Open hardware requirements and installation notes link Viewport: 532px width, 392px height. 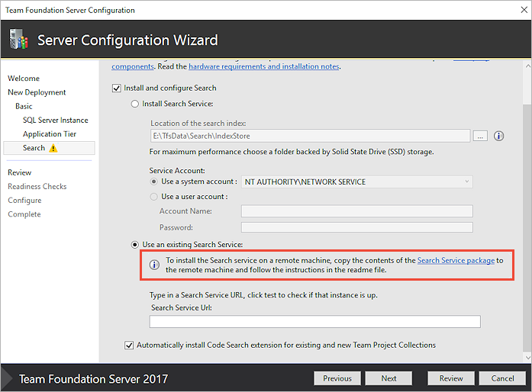[264, 66]
